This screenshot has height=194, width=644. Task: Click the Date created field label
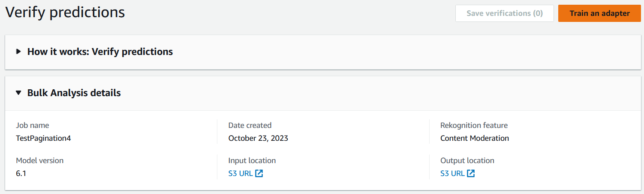[x=250, y=125]
